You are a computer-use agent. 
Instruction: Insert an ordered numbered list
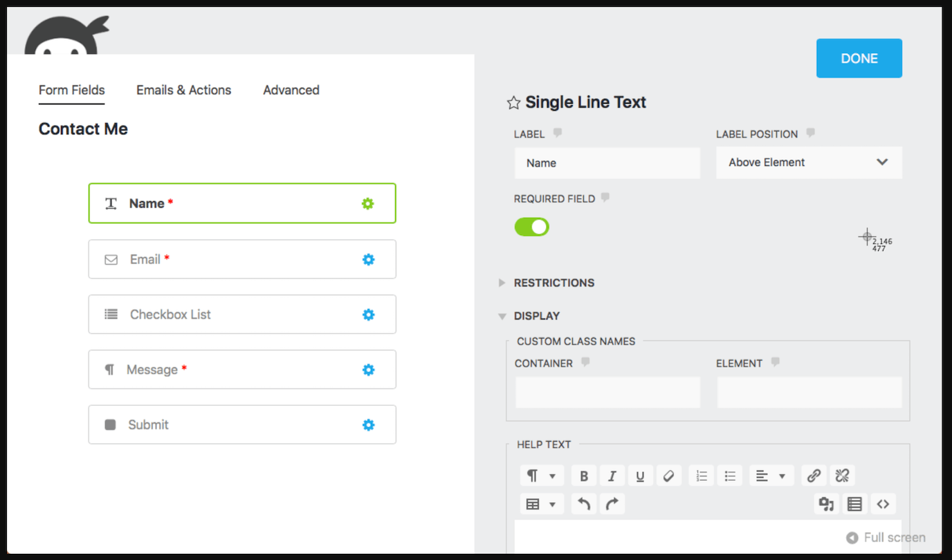click(x=702, y=476)
